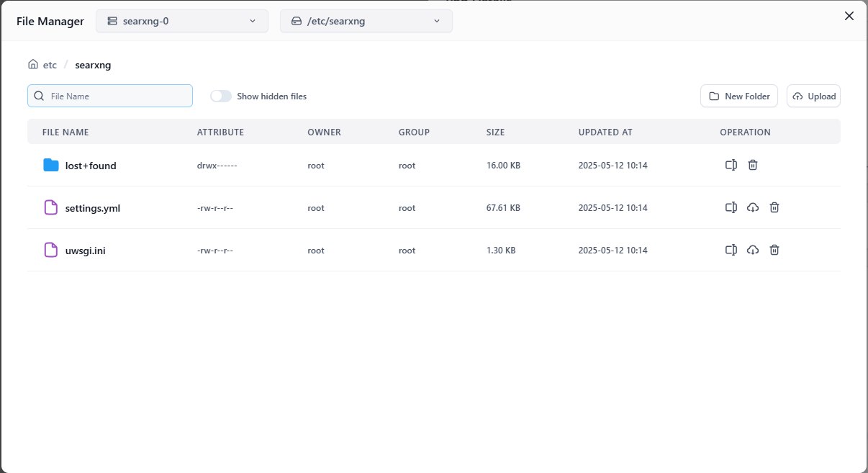
Task: Click the rename icon for settings.yml
Action: pos(731,207)
